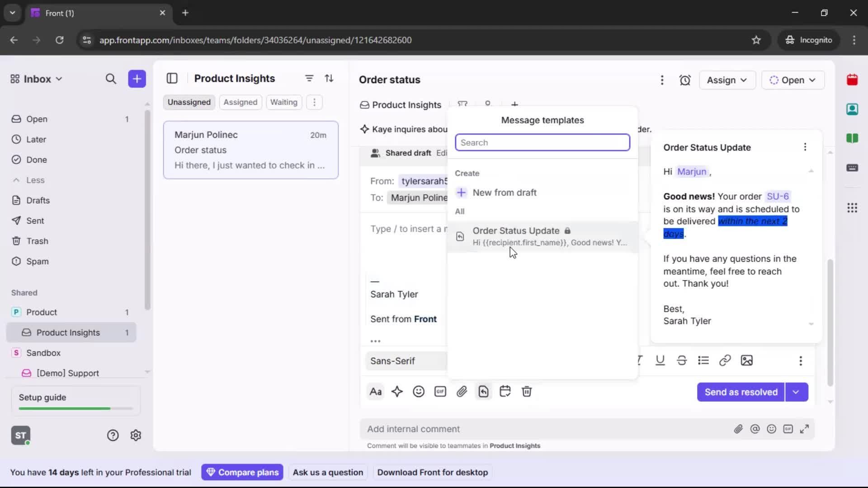
Task: Select the attachment paperclip in the composer
Action: pyautogui.click(x=462, y=391)
